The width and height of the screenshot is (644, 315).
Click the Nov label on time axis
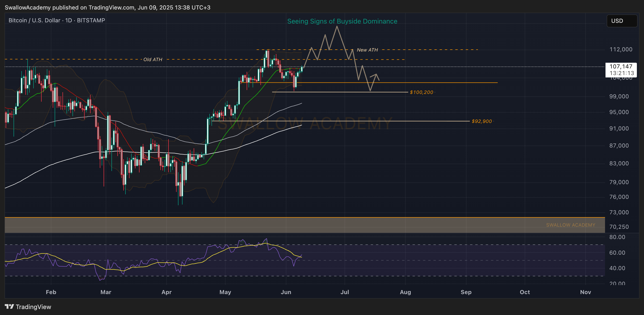586,292
